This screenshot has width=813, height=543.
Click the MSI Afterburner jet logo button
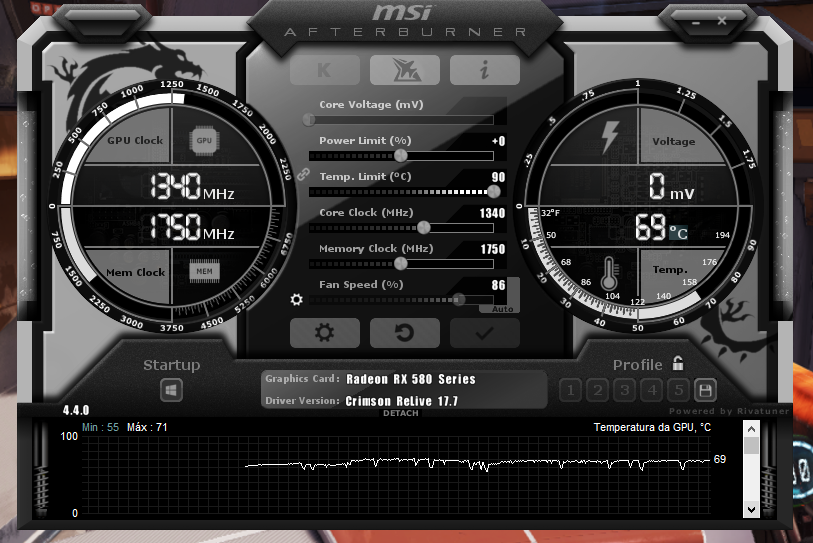405,70
